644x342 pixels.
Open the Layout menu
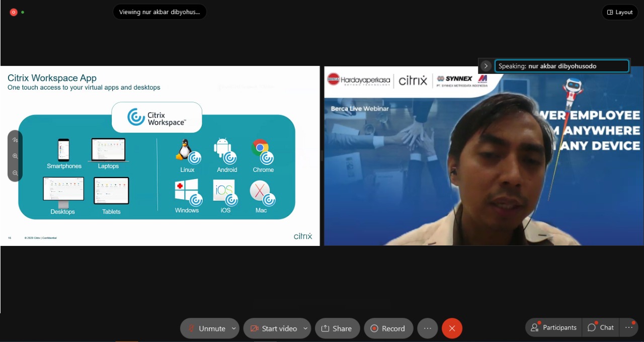pyautogui.click(x=620, y=12)
